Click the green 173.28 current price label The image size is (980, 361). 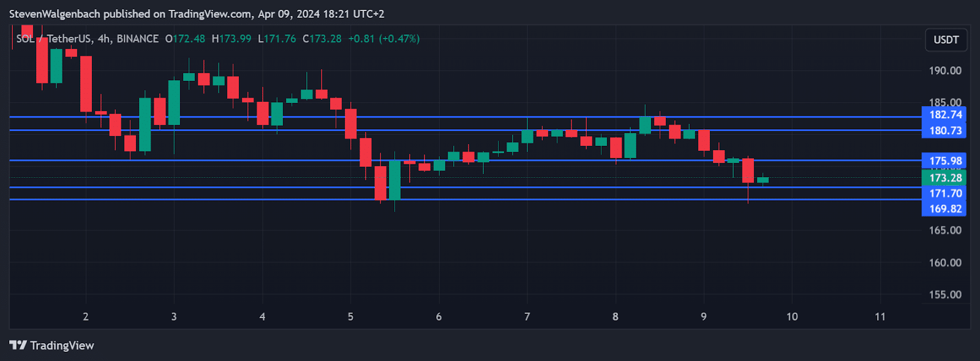pos(944,178)
